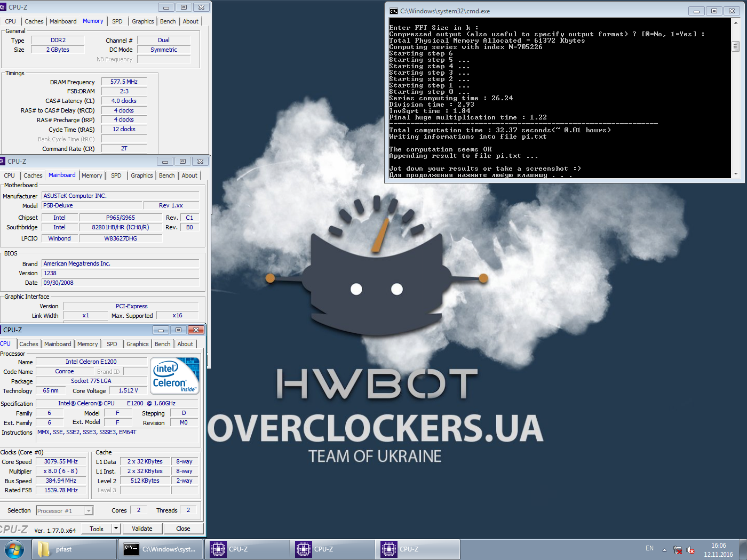This screenshot has width=747, height=560.
Task: Open the Tools dropdown arrow in CPU-Z
Action: pos(116,529)
